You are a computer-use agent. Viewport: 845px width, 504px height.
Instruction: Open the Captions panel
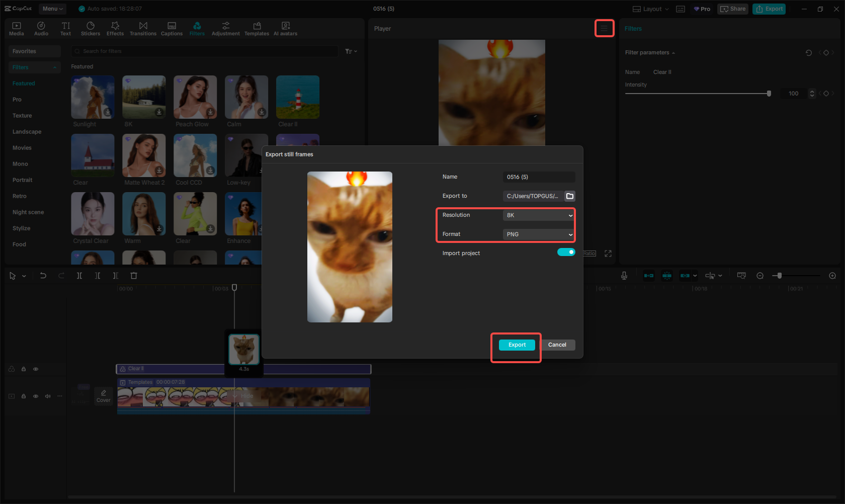[172, 28]
